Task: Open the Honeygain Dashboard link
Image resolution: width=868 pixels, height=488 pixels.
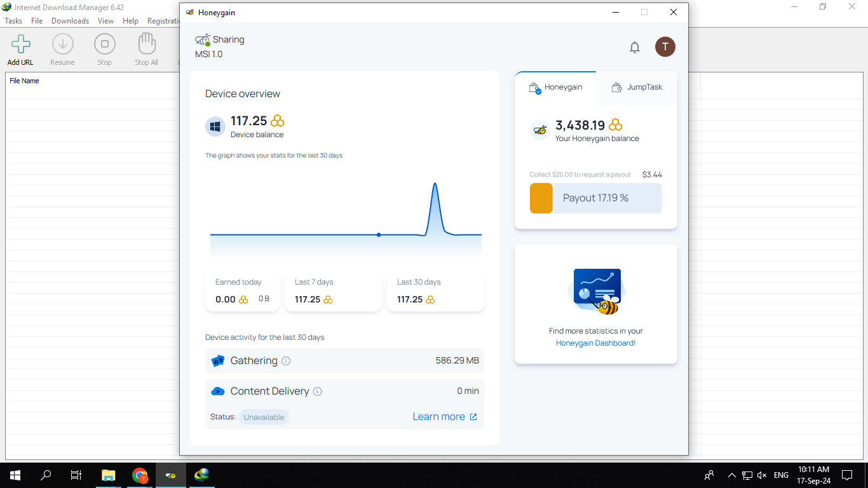Action: (595, 343)
